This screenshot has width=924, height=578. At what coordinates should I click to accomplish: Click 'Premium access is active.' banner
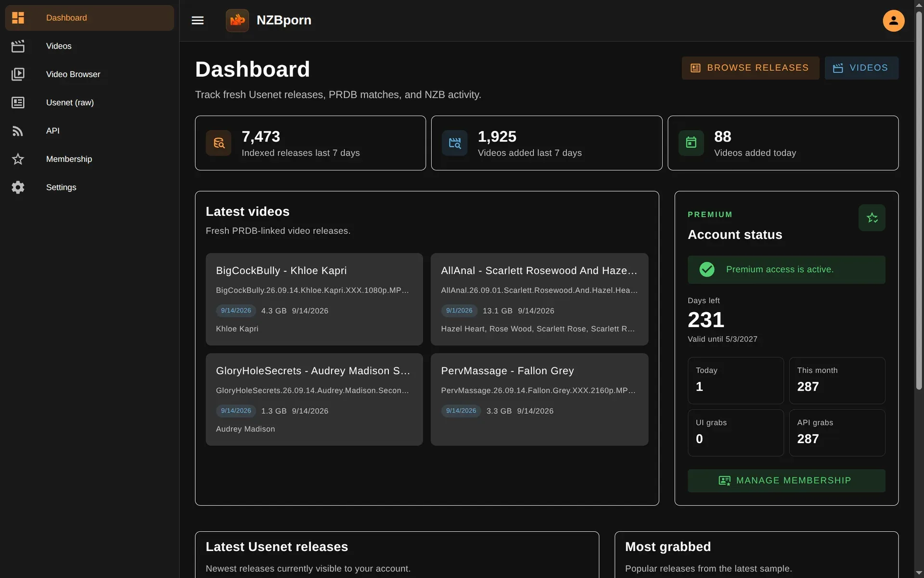tap(786, 270)
